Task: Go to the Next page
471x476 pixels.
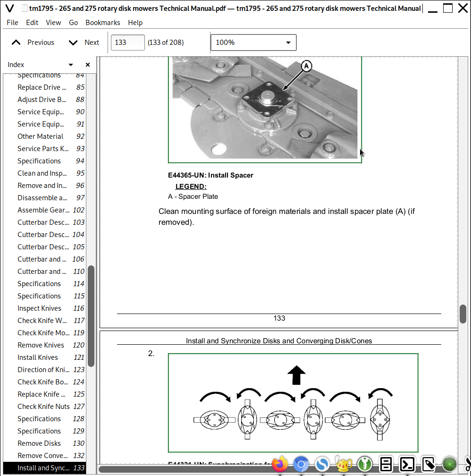Action: point(84,42)
